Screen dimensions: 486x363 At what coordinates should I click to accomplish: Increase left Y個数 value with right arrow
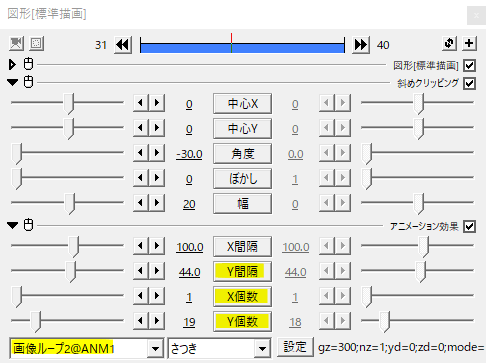(x=157, y=321)
